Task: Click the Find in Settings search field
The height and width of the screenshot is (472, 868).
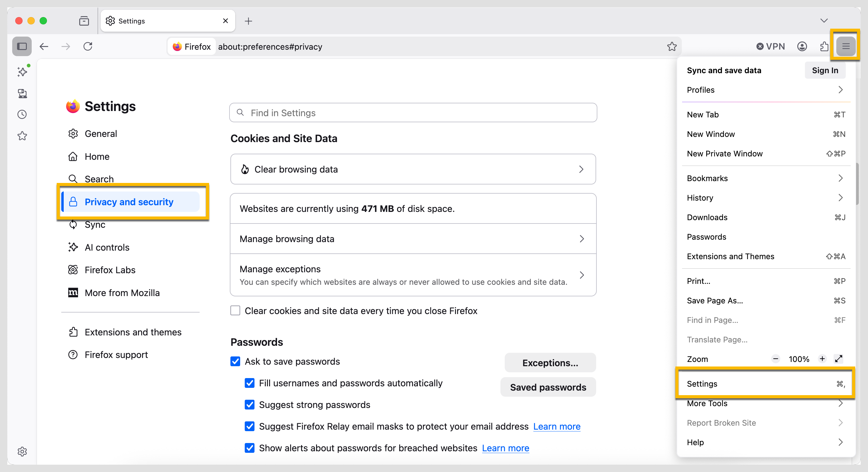Action: tap(413, 113)
